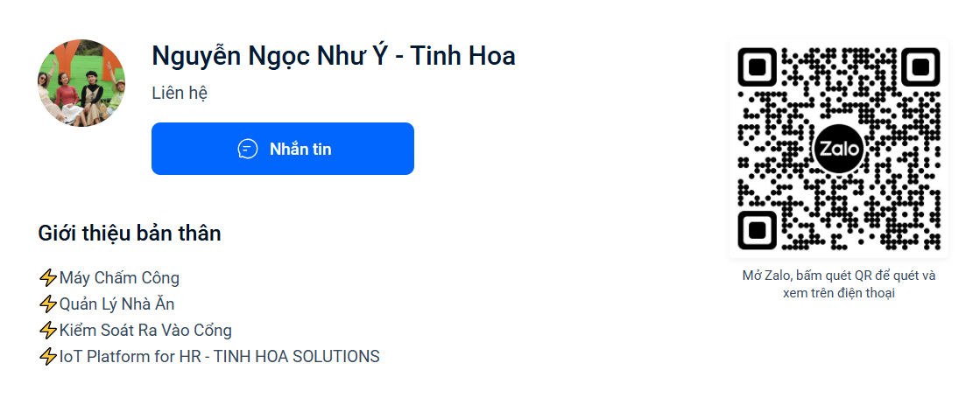The width and height of the screenshot is (980, 398).
Task: Open the round profile avatar photo
Action: (81, 83)
